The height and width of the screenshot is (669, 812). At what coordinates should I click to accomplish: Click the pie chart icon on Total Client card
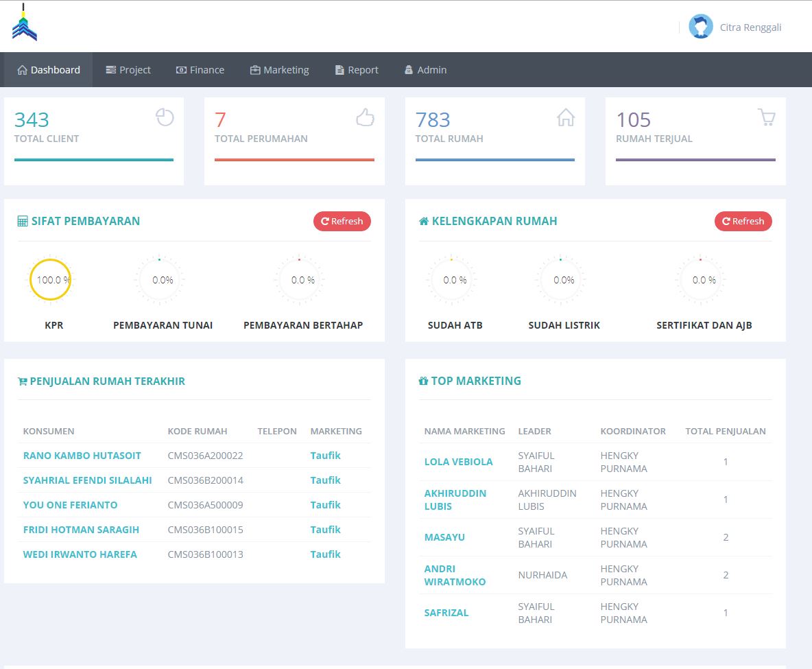(x=165, y=117)
